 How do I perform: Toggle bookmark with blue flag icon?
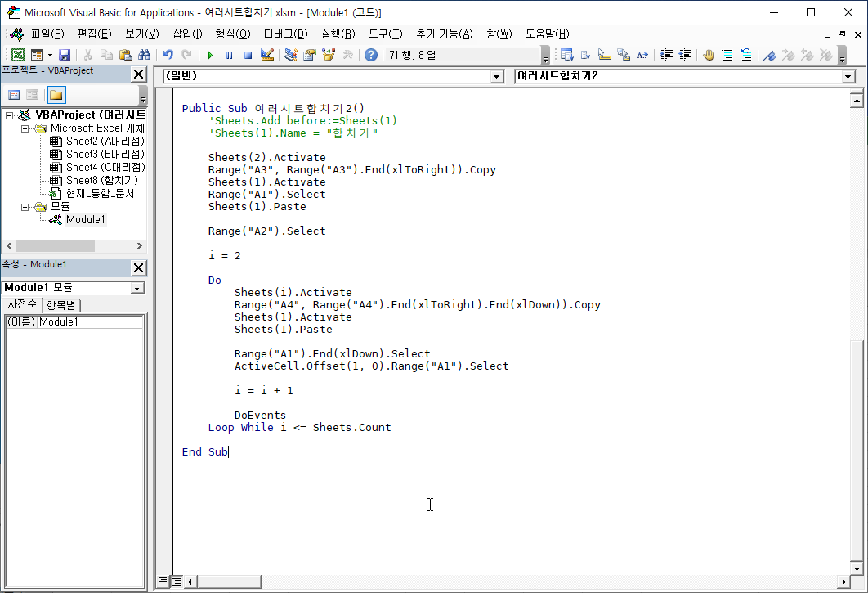(x=769, y=55)
